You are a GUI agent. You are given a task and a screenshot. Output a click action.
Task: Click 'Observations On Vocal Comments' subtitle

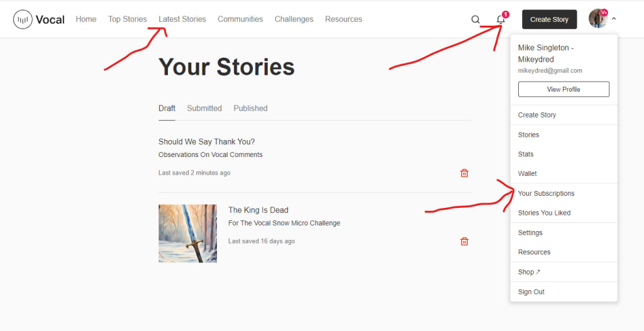[x=210, y=155]
